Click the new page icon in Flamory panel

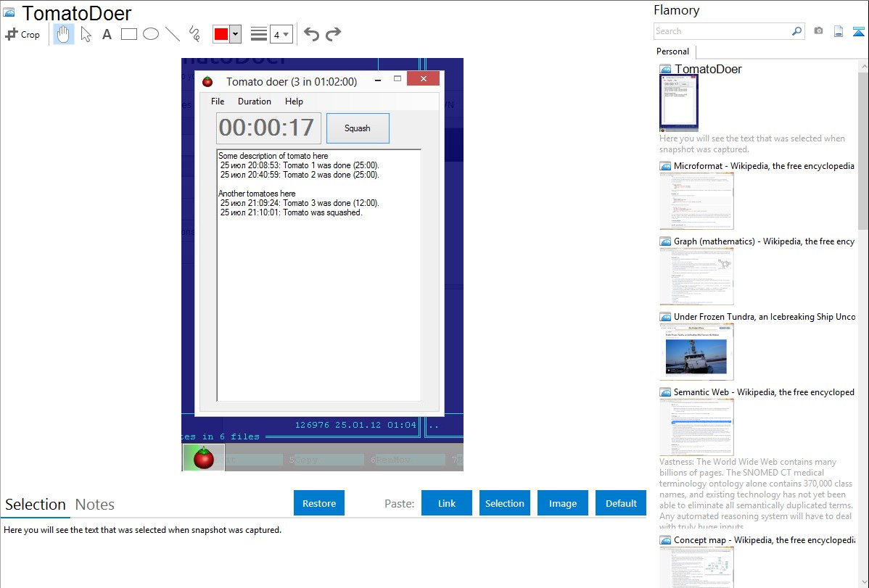[x=839, y=31]
